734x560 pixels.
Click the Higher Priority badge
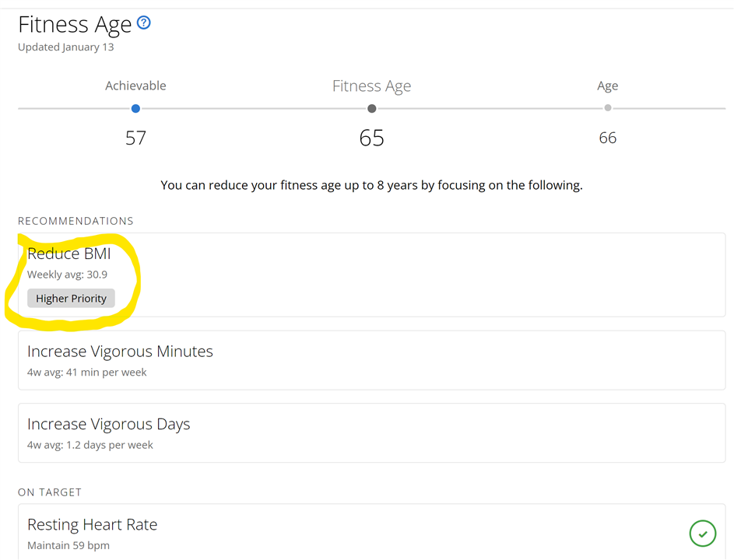tap(71, 299)
